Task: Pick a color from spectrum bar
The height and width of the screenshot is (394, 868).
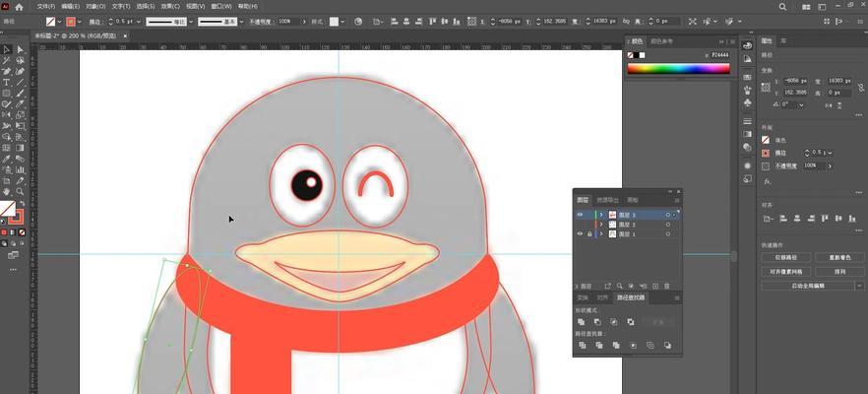Action: [678, 69]
